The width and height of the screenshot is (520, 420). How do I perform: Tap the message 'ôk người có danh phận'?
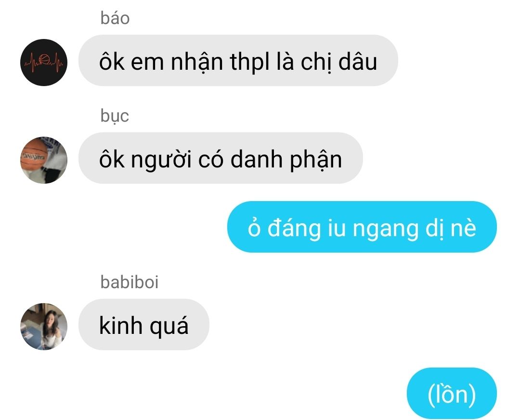tap(221, 158)
